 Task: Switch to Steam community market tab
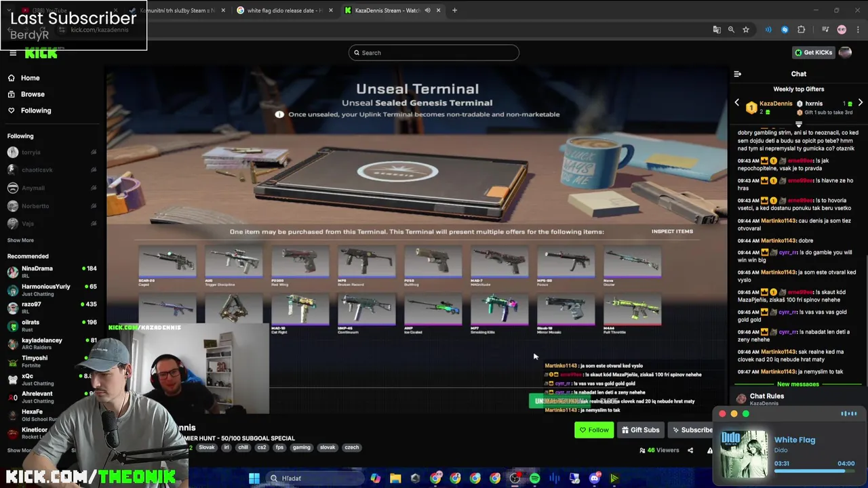176,10
